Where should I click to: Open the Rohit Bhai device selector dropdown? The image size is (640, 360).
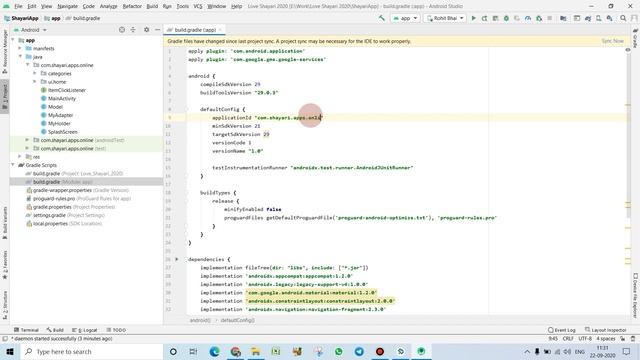(x=445, y=18)
